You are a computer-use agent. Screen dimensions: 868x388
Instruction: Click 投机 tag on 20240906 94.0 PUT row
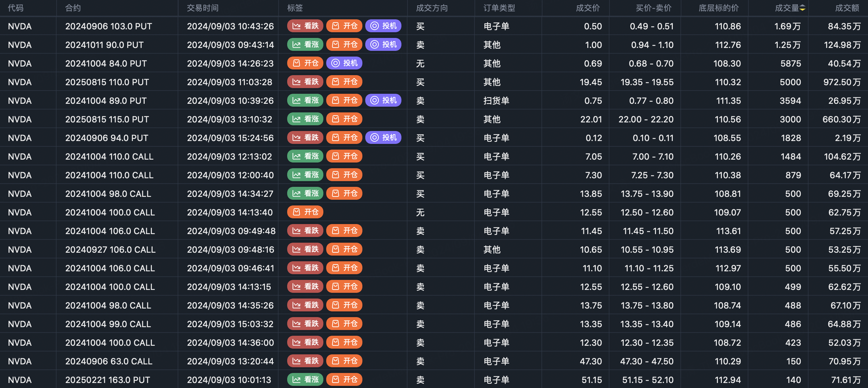click(384, 137)
